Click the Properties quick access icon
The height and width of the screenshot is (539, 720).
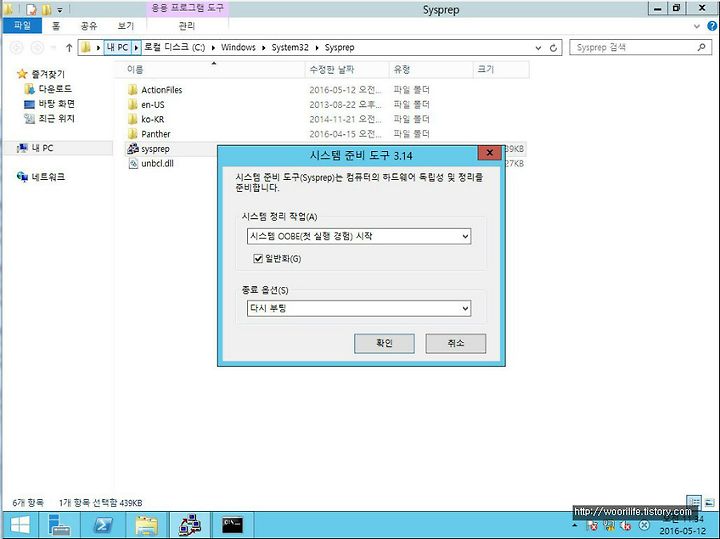31,9
